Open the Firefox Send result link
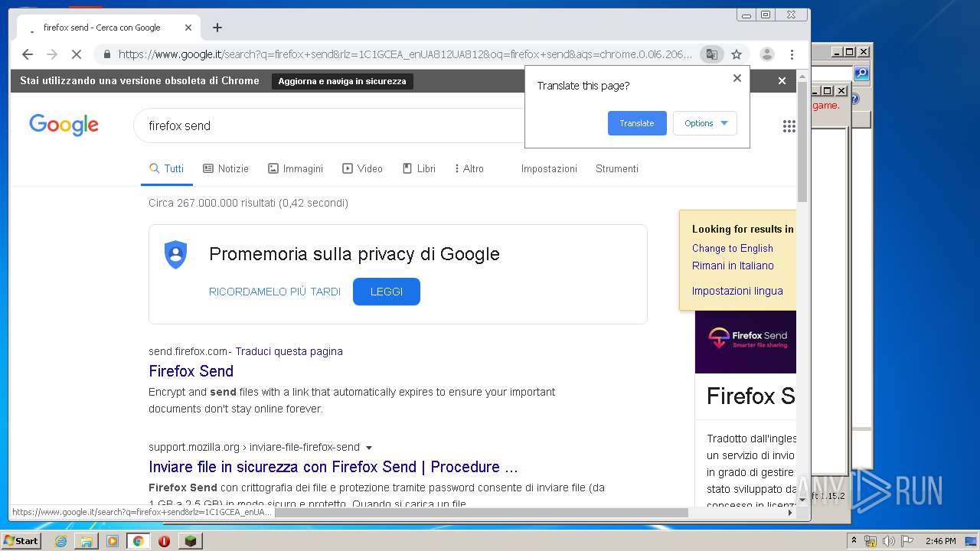980x551 pixels. [x=191, y=371]
